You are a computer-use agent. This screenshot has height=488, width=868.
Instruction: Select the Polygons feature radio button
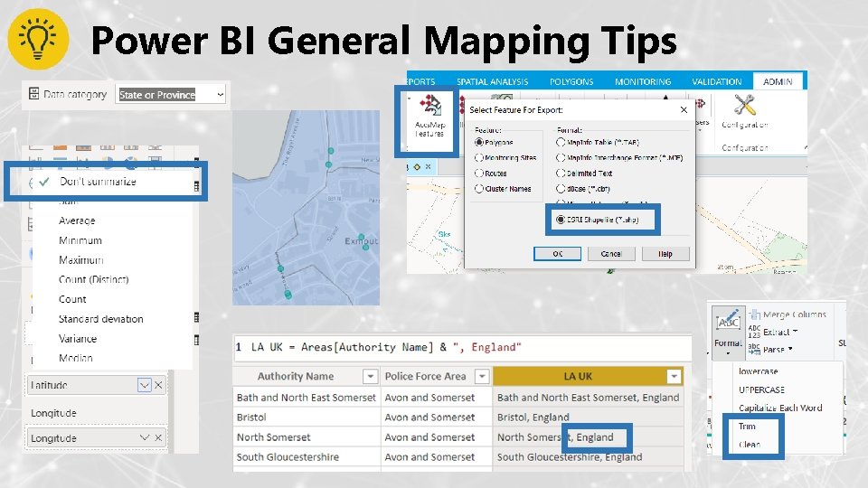click(x=479, y=142)
